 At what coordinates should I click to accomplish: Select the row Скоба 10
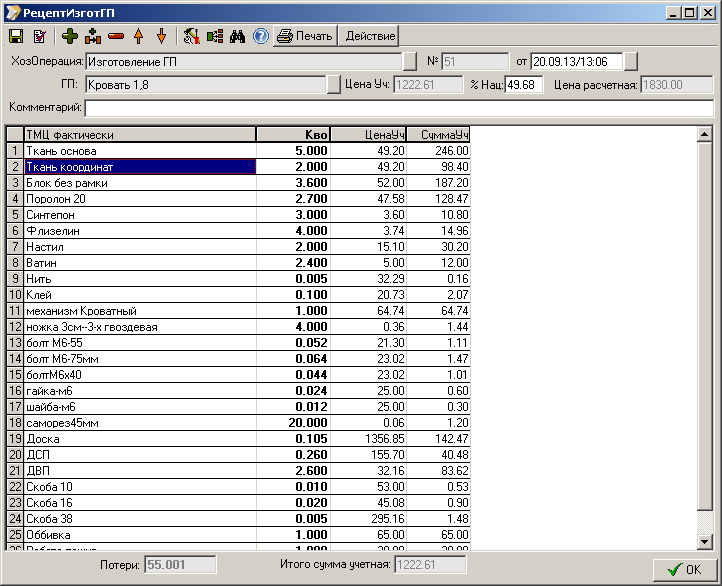tap(238, 487)
